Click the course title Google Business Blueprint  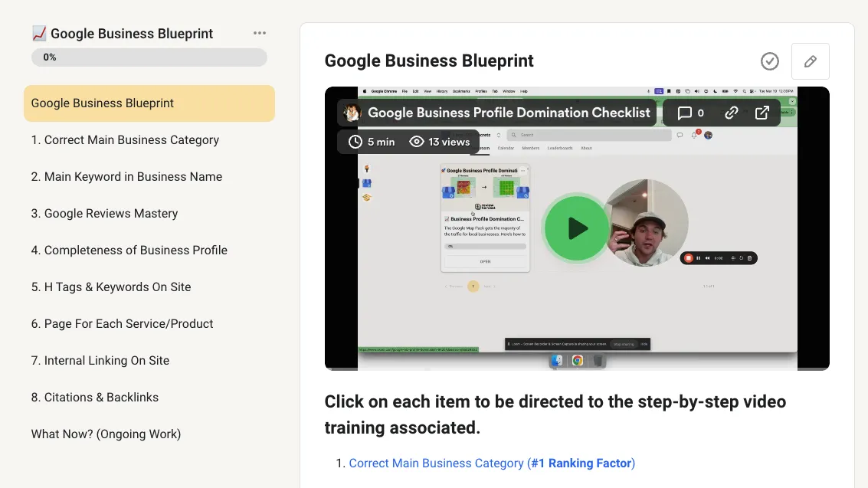(x=132, y=34)
